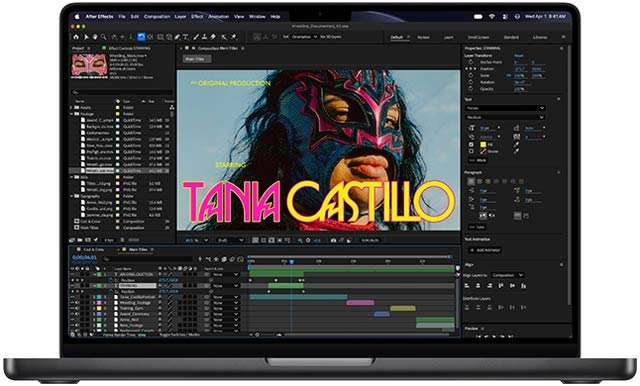
Task: Open parent dropdown for Wrestling_Footage layer
Action: (225, 303)
